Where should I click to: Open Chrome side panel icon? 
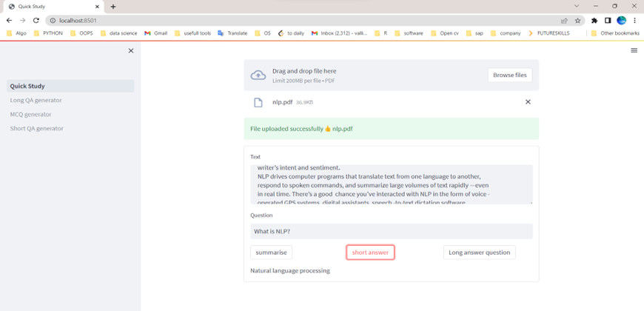pos(608,20)
